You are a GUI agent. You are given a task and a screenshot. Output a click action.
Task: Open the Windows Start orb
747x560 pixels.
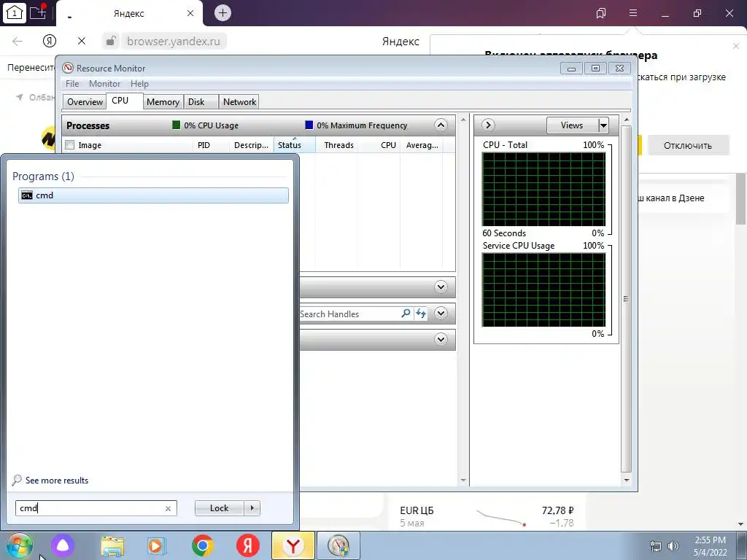19,545
